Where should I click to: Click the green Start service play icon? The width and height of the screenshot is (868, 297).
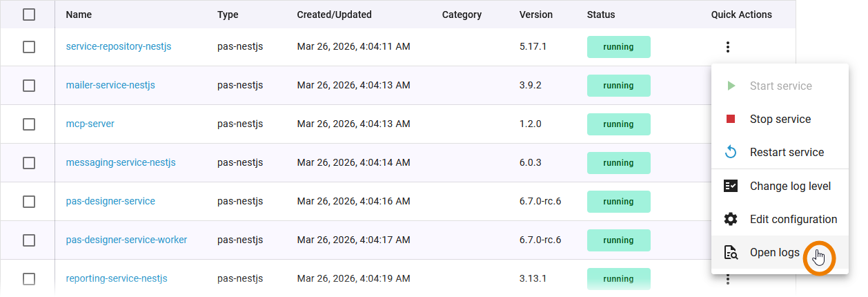[731, 86]
